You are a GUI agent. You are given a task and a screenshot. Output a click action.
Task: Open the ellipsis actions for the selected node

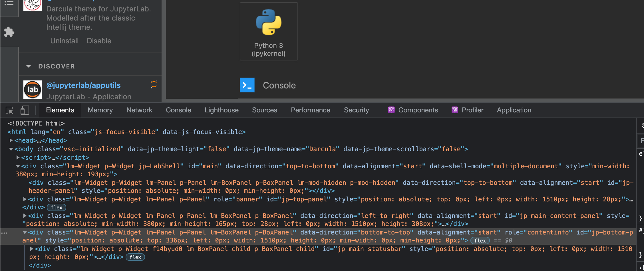(x=4, y=233)
